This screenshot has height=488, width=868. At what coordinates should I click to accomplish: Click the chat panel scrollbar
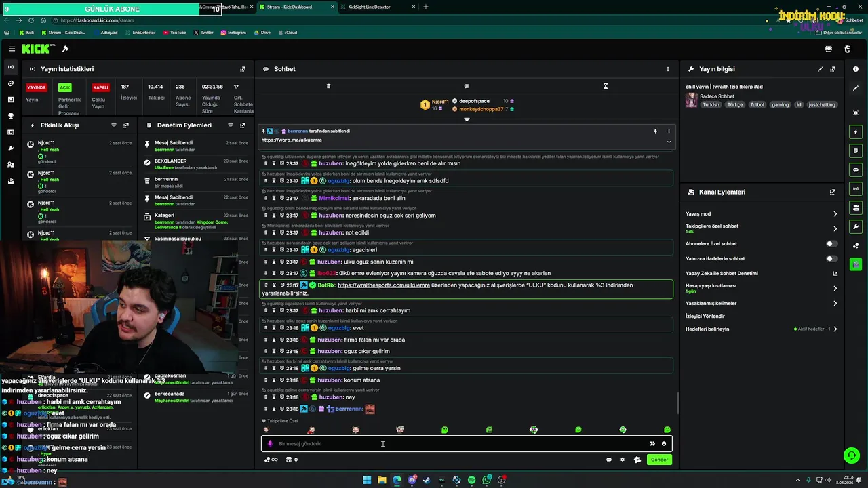pos(677,404)
